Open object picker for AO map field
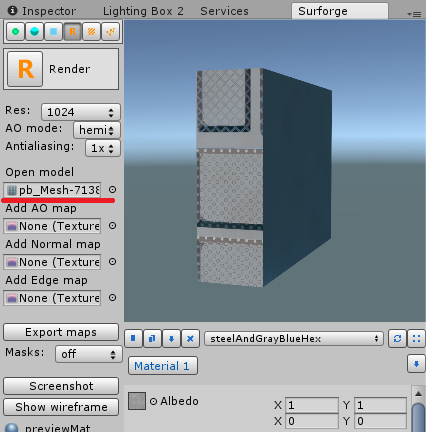The height and width of the screenshot is (432, 426). tap(113, 226)
